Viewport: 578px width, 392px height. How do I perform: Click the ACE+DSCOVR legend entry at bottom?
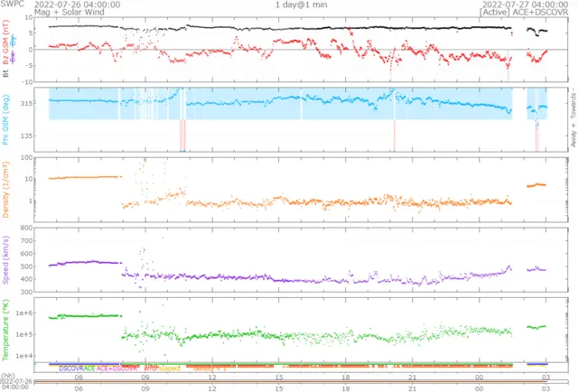117,368
